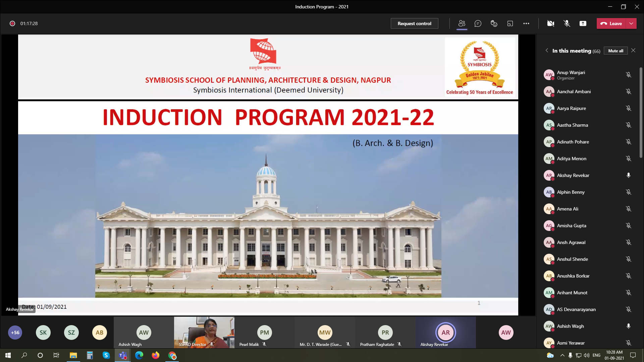Open the meeting chat icon
This screenshot has height=362, width=644.
click(478, 23)
